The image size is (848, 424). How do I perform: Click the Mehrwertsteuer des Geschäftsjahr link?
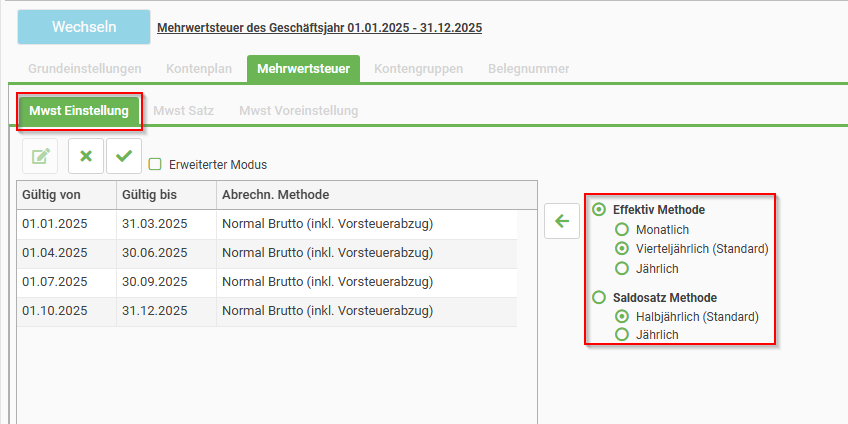(319, 28)
